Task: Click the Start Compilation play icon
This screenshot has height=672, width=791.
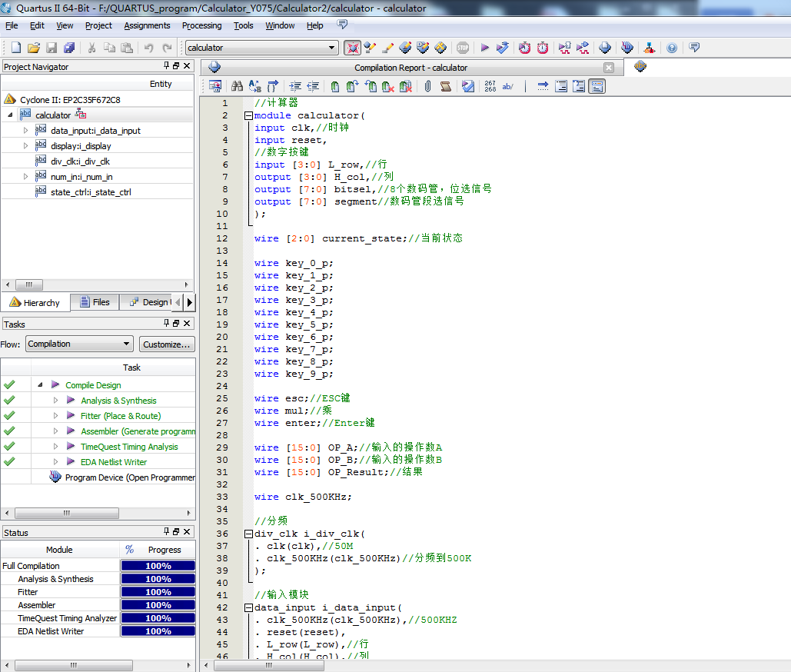Action: 485,48
